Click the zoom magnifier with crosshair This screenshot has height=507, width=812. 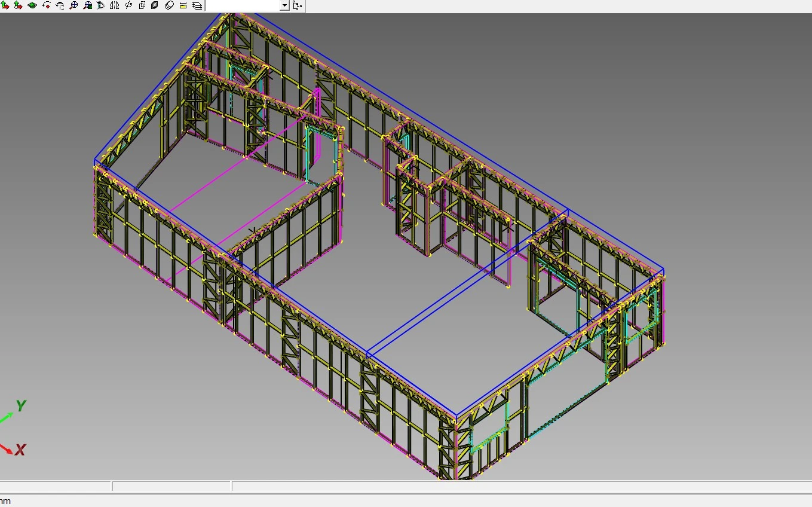point(73,5)
